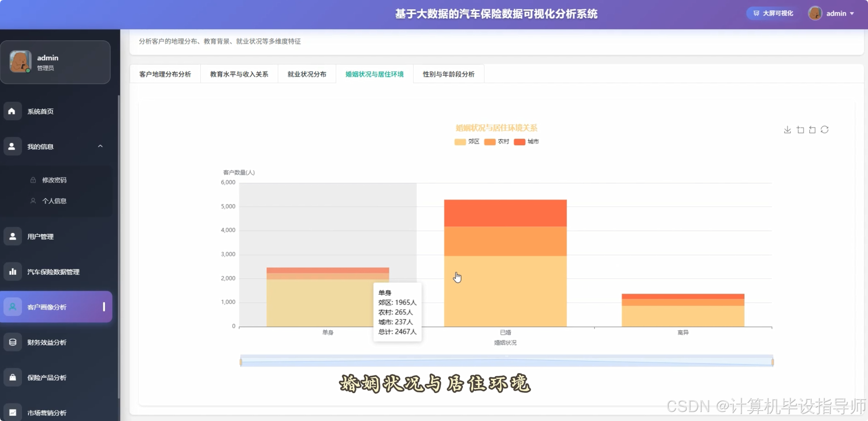Open the 教育水平与收入关系 tab
Viewport: 868px width, 421px height.
(239, 74)
